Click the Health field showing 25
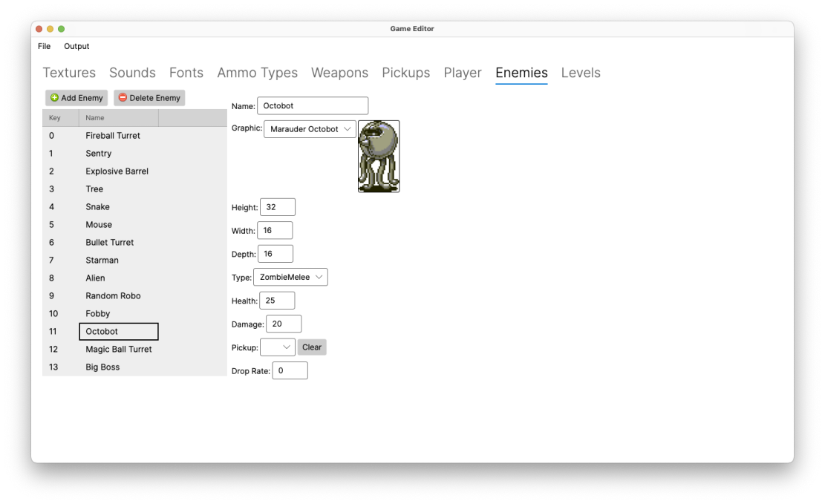This screenshot has width=825, height=504. (x=277, y=301)
